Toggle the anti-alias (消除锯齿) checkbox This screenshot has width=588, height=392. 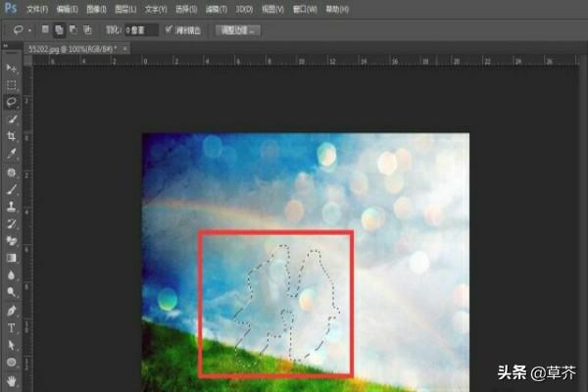[168, 29]
